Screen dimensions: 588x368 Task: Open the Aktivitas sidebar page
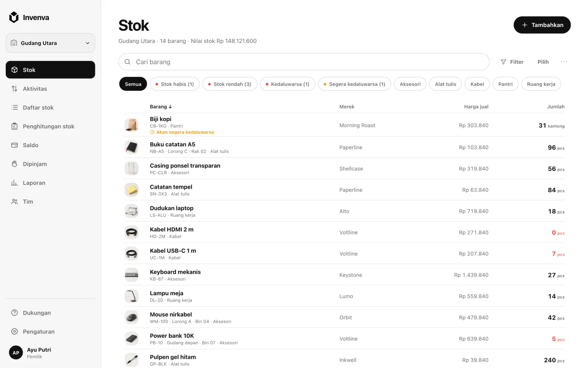[50, 89]
